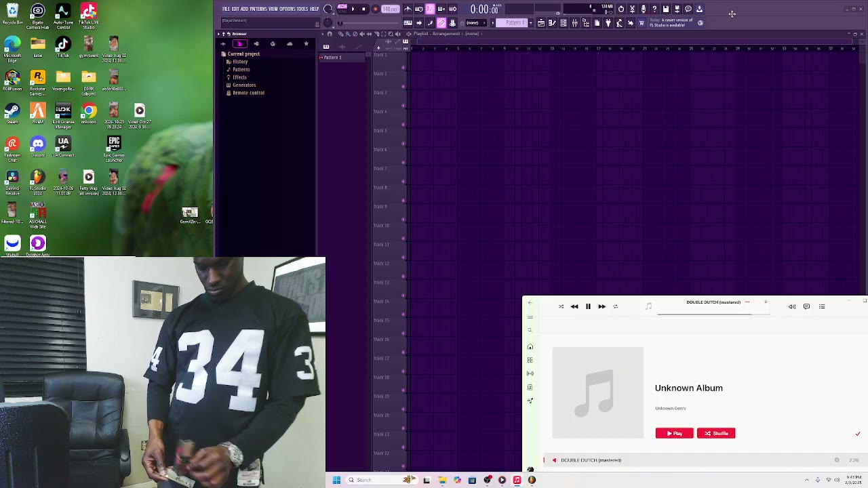Open the FL Studio mixer window
Image resolution: width=868 pixels, height=488 pixels.
pyautogui.click(x=575, y=23)
